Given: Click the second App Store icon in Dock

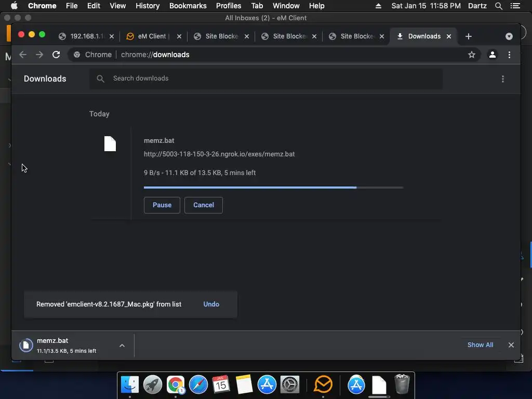Looking at the screenshot, I should tap(356, 384).
